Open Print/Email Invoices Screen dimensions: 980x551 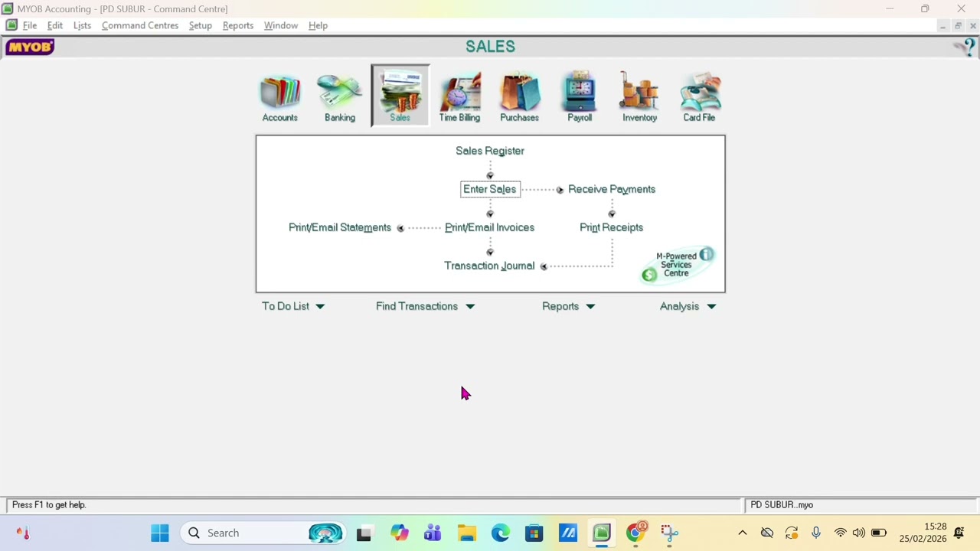pos(489,227)
